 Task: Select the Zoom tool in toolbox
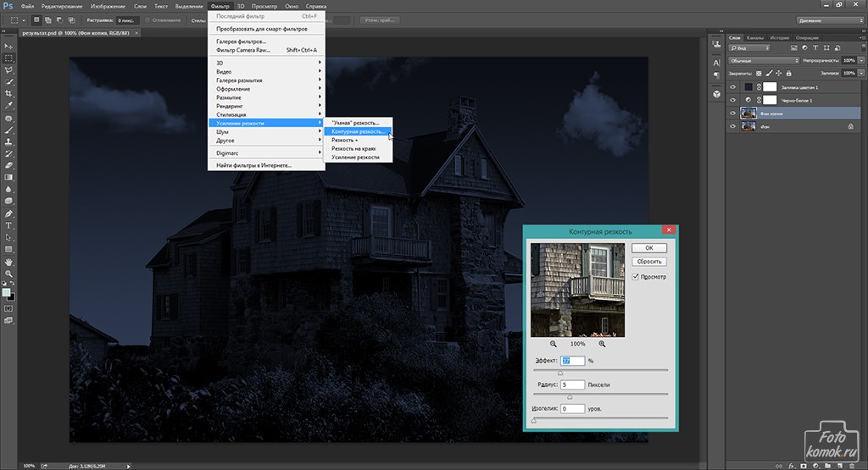8,274
